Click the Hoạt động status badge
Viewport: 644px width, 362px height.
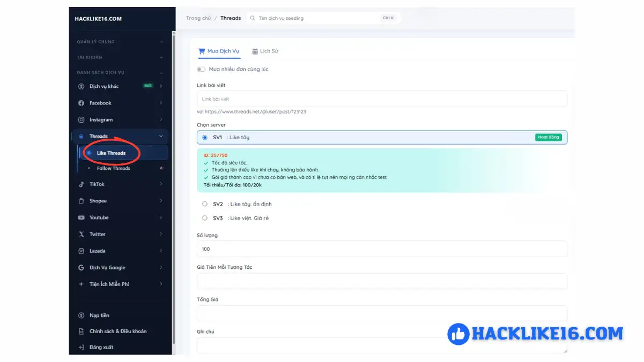pyautogui.click(x=548, y=137)
